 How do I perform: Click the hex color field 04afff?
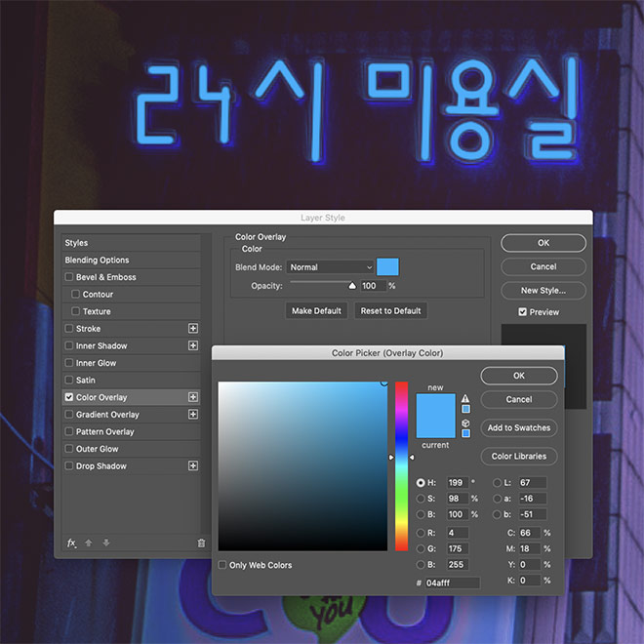(452, 583)
